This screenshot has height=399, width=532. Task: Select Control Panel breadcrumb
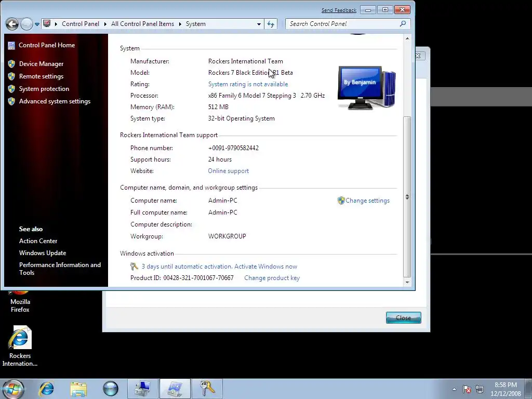(81, 24)
